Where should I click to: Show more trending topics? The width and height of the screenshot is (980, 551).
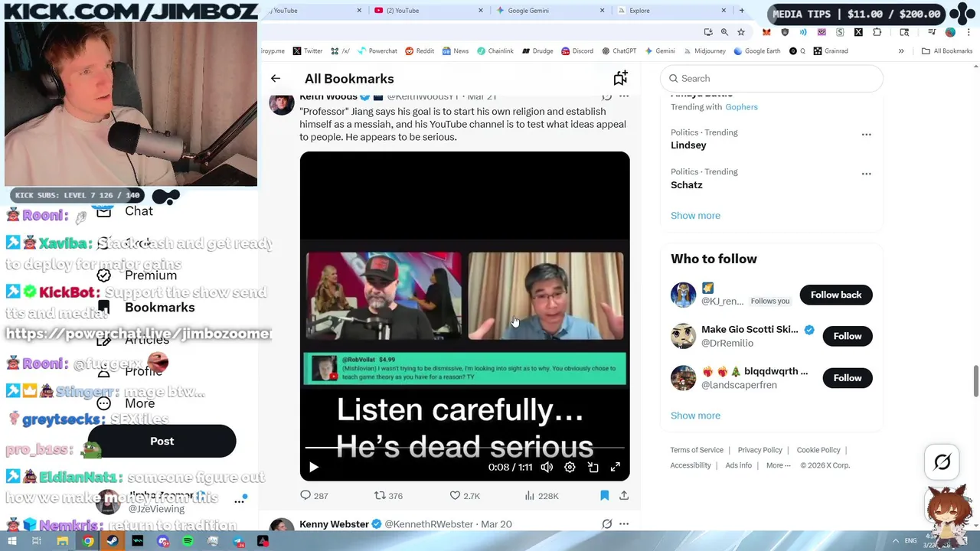[x=695, y=216]
